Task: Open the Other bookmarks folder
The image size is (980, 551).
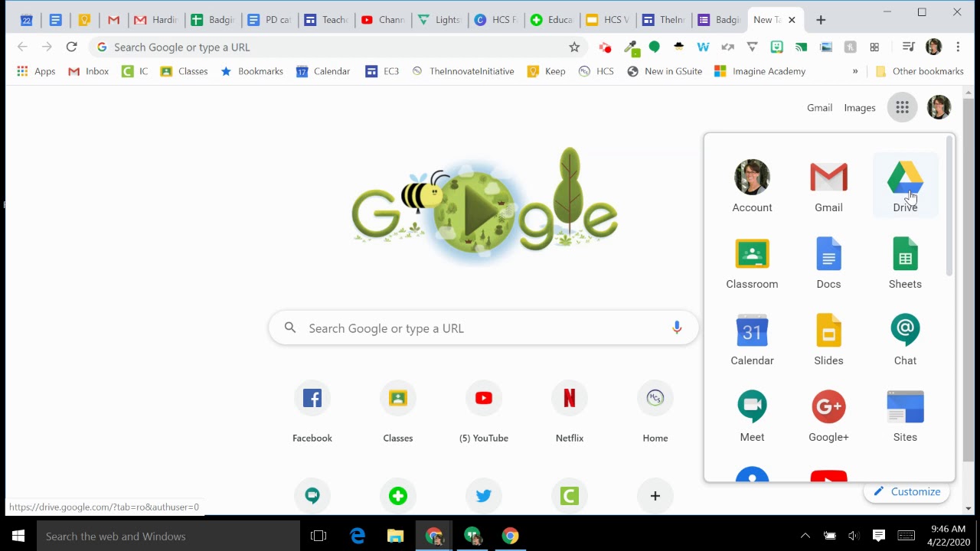Action: 919,71
